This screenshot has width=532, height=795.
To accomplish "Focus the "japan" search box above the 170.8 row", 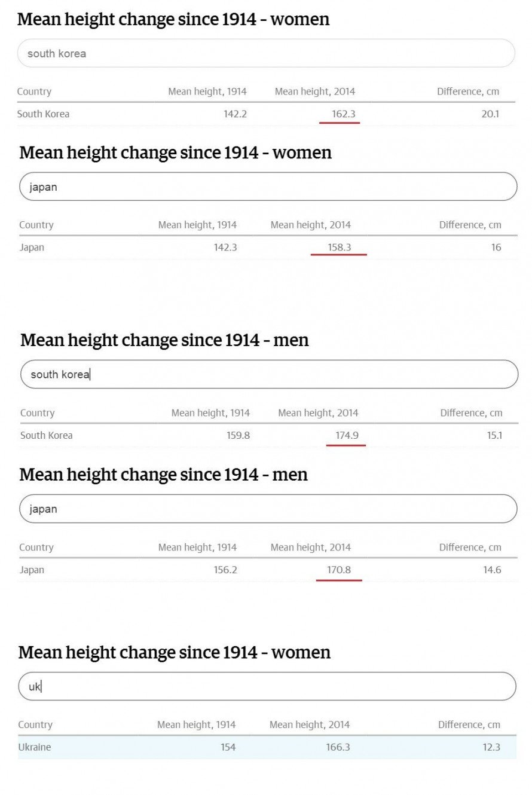I will 268,509.
